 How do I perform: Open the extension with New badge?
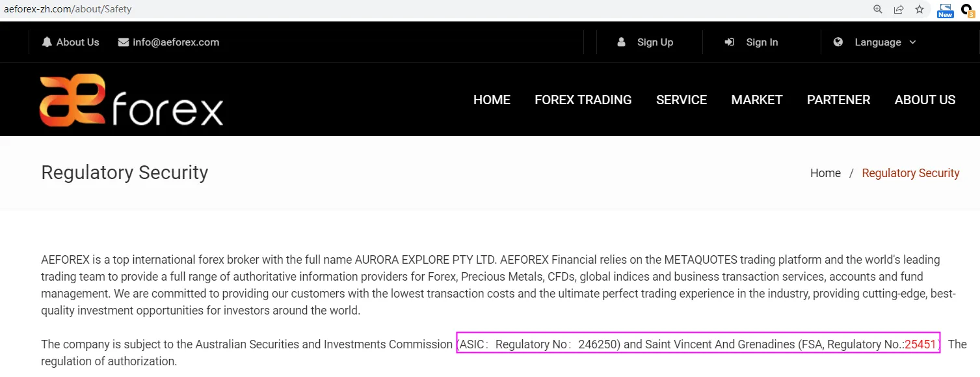coord(945,10)
